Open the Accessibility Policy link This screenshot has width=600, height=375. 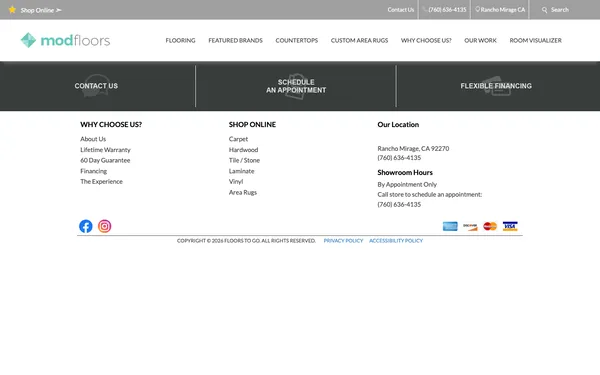(x=396, y=241)
